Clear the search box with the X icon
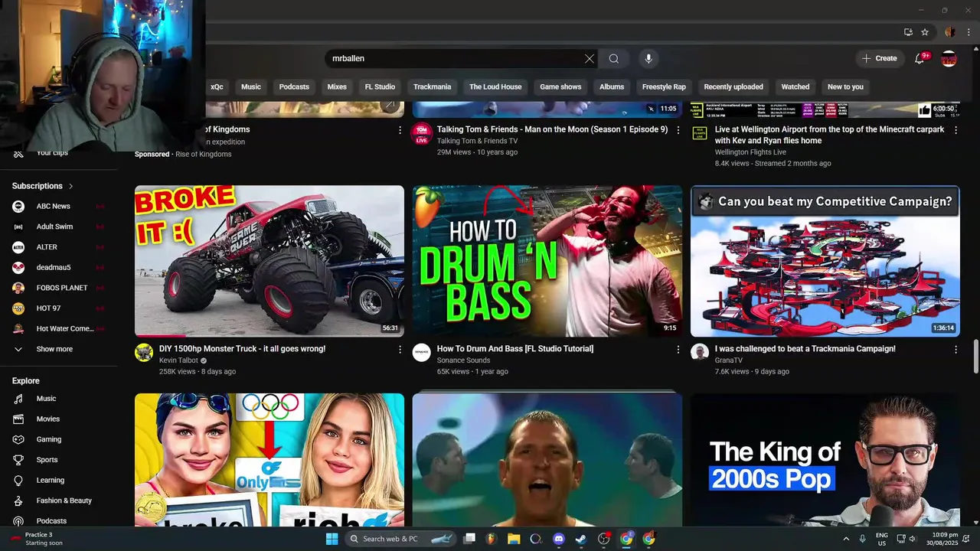 tap(590, 58)
